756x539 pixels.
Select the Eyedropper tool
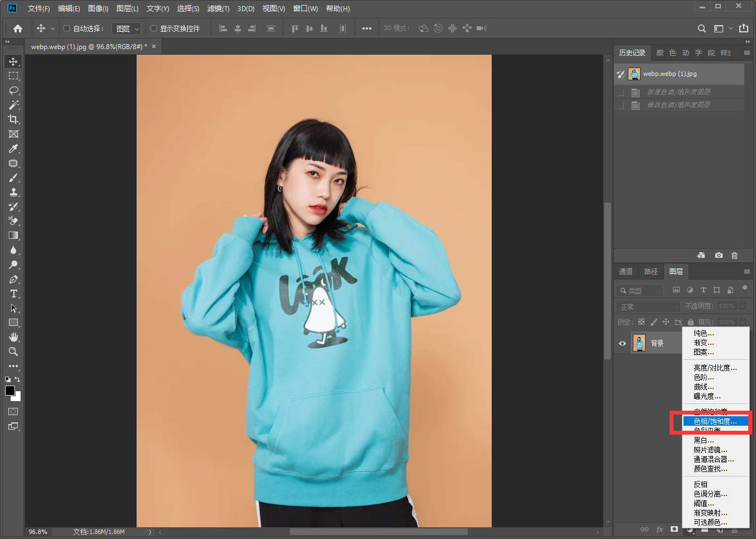[x=13, y=148]
